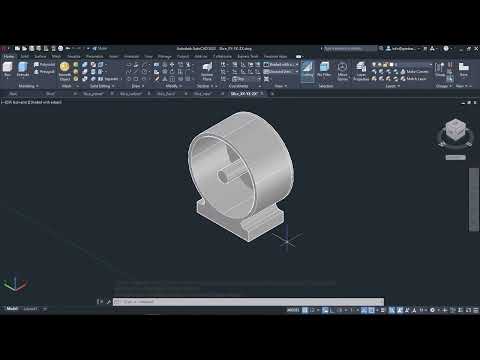Activate the Extrude tool

click(x=23, y=69)
